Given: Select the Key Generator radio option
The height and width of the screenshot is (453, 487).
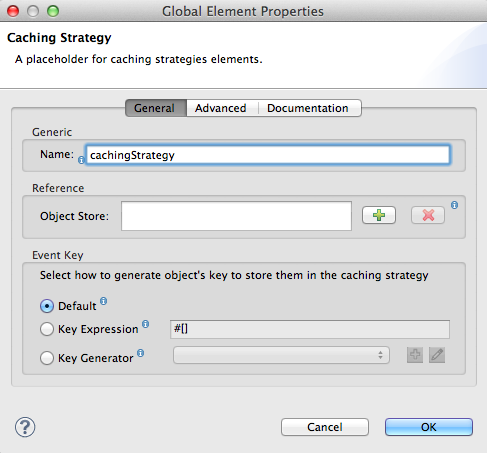Looking at the screenshot, I should tap(47, 358).
